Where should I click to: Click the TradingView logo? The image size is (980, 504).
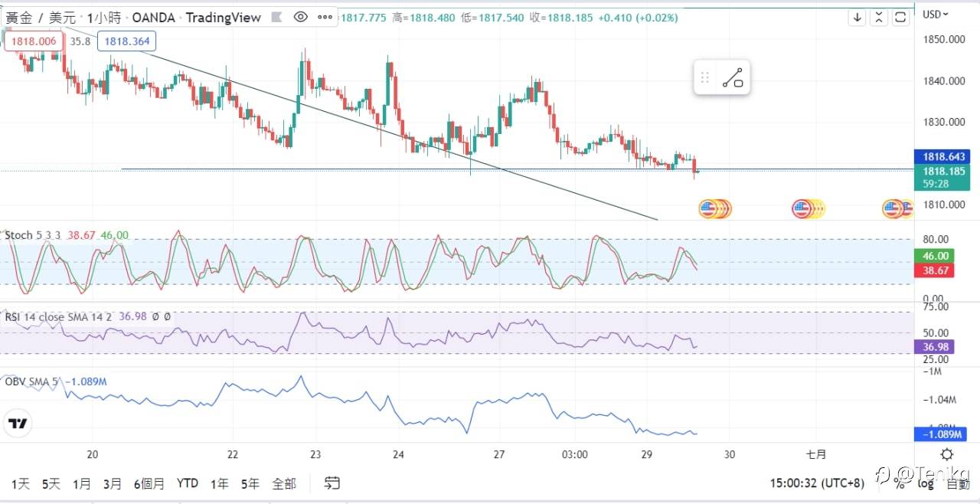pyautogui.click(x=18, y=424)
